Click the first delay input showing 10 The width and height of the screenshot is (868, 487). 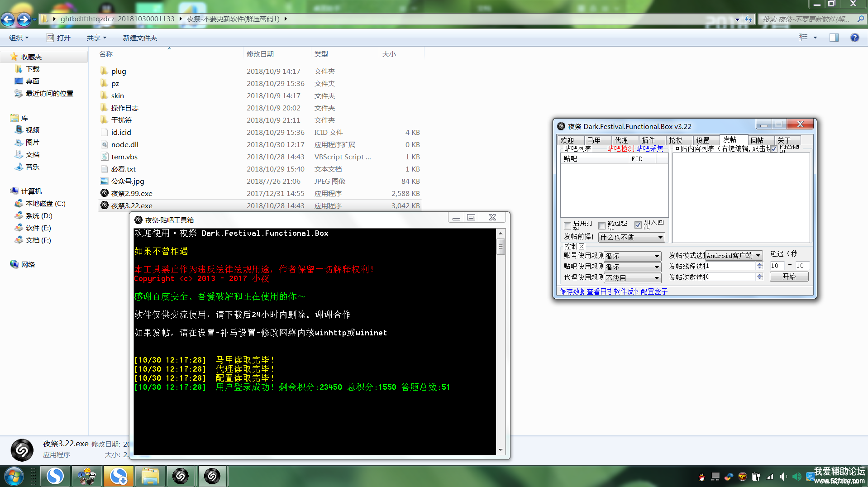pyautogui.click(x=777, y=266)
